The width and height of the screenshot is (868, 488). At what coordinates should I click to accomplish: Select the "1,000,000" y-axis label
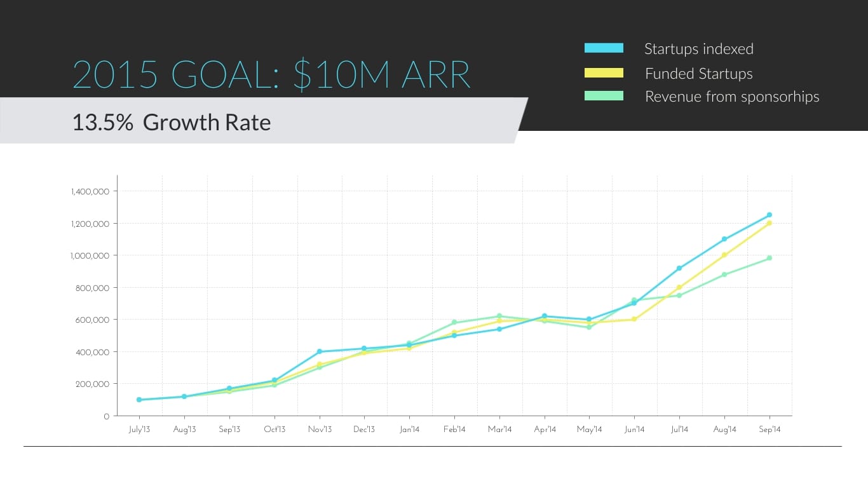[92, 255]
